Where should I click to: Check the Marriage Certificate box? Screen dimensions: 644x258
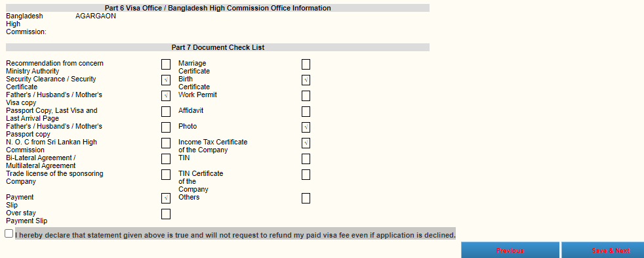pyautogui.click(x=306, y=64)
